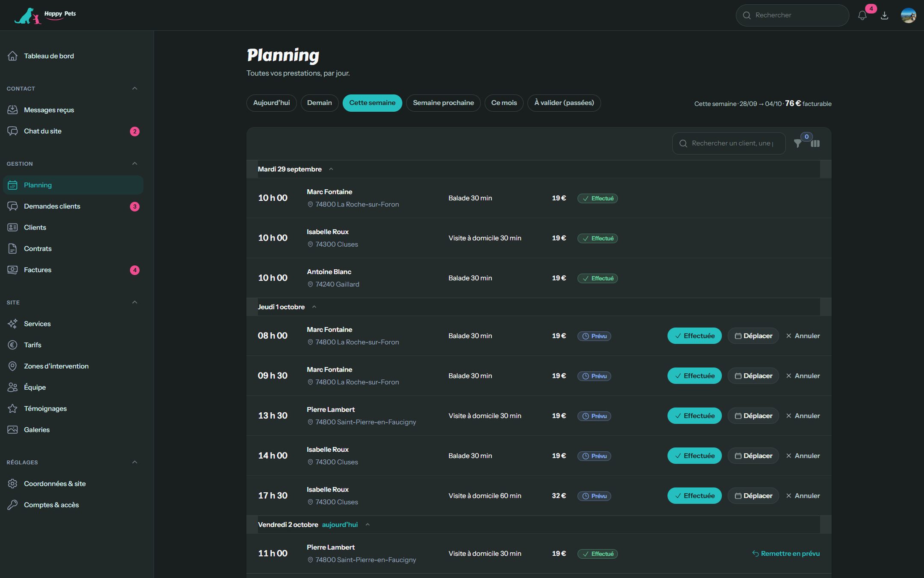The width and height of the screenshot is (924, 578).
Task: Open Demandes clients
Action: tap(73, 206)
